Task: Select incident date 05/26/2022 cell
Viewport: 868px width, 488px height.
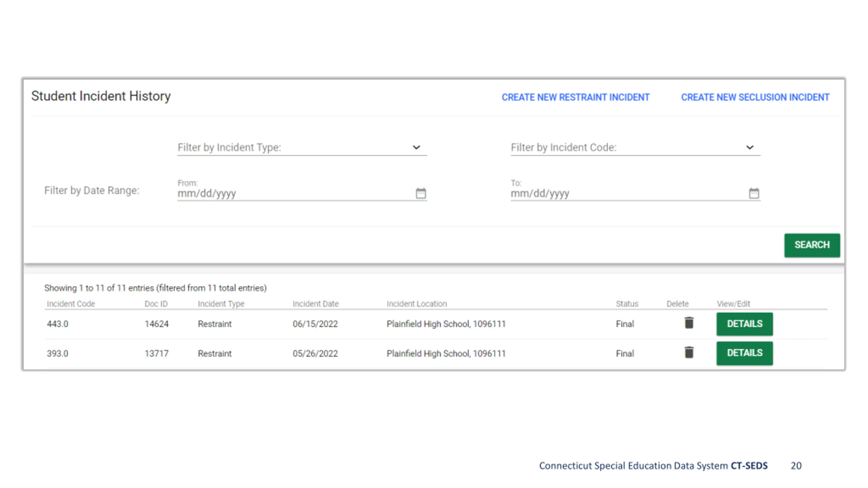Action: [x=315, y=353]
